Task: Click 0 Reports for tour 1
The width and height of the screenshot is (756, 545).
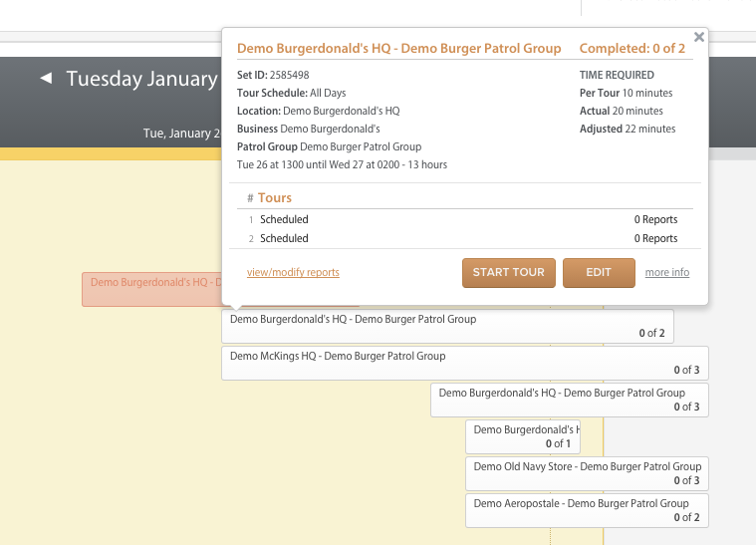Action: [x=655, y=219]
